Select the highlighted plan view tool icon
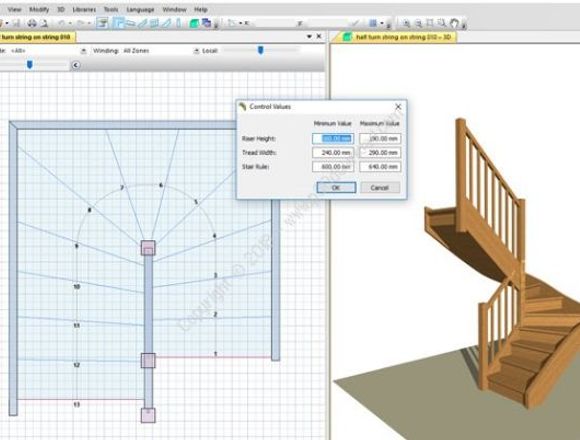Image resolution: width=580 pixels, height=440 pixels. tap(118, 23)
